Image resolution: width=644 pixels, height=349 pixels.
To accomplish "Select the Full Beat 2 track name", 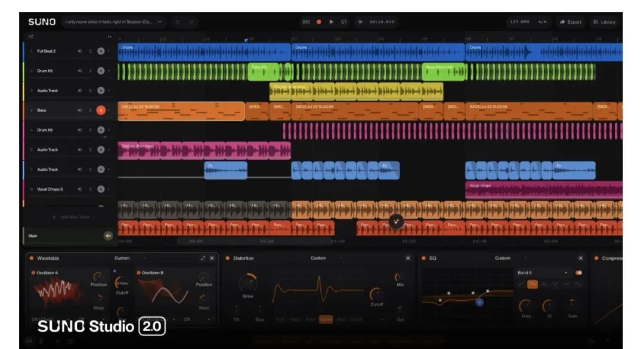I will [x=46, y=51].
